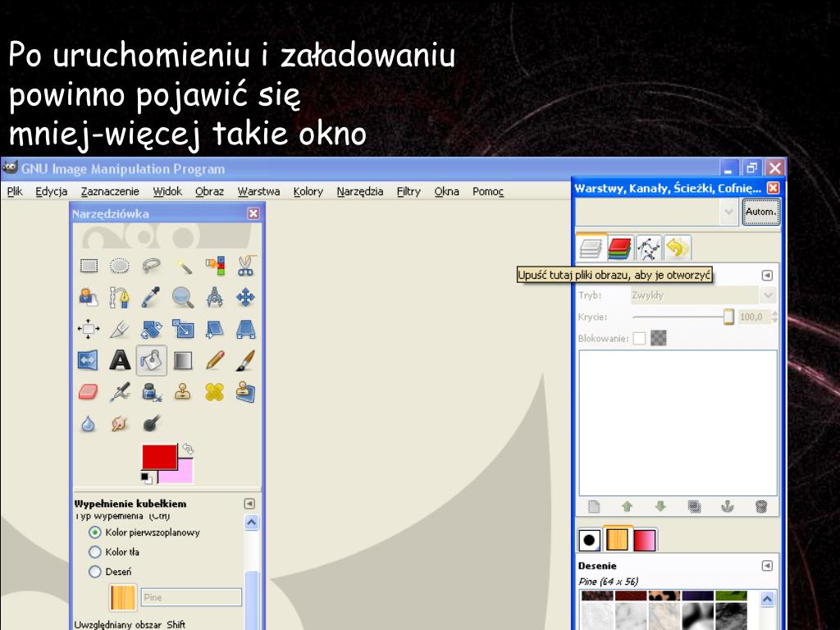The image size is (840, 630).
Task: Switch to the Undo History tab
Action: (678, 249)
